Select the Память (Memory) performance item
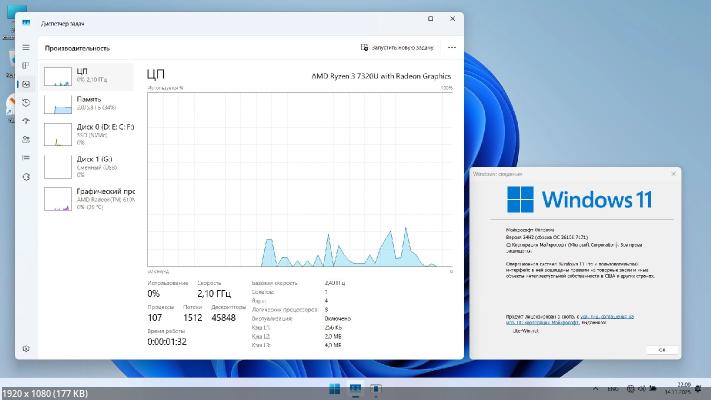This screenshot has height=400, width=711. (88, 105)
